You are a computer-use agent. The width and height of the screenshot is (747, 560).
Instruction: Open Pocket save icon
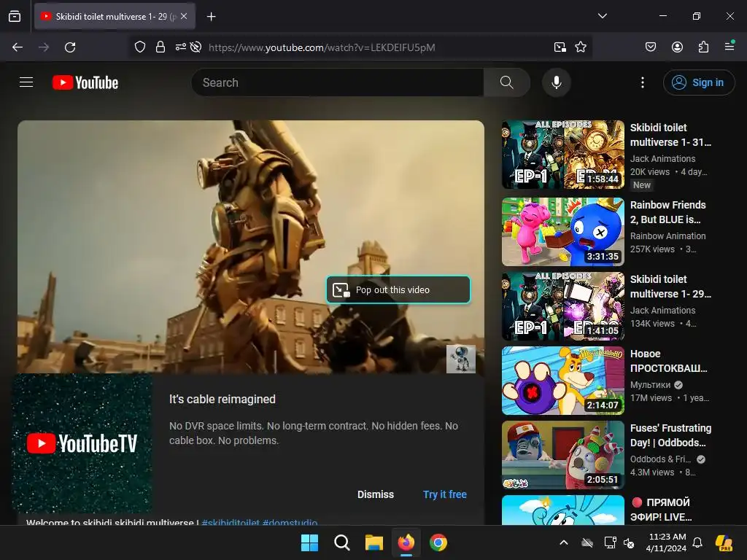tap(651, 47)
